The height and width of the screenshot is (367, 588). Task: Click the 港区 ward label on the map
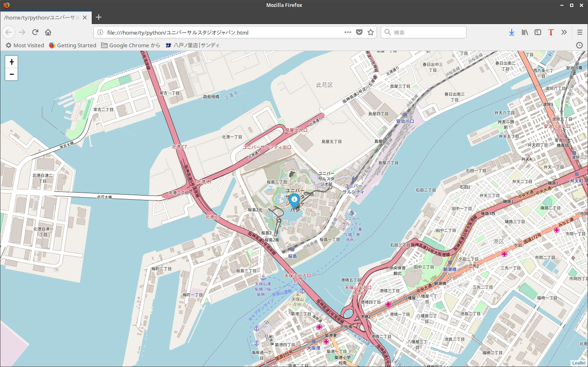[x=499, y=242]
